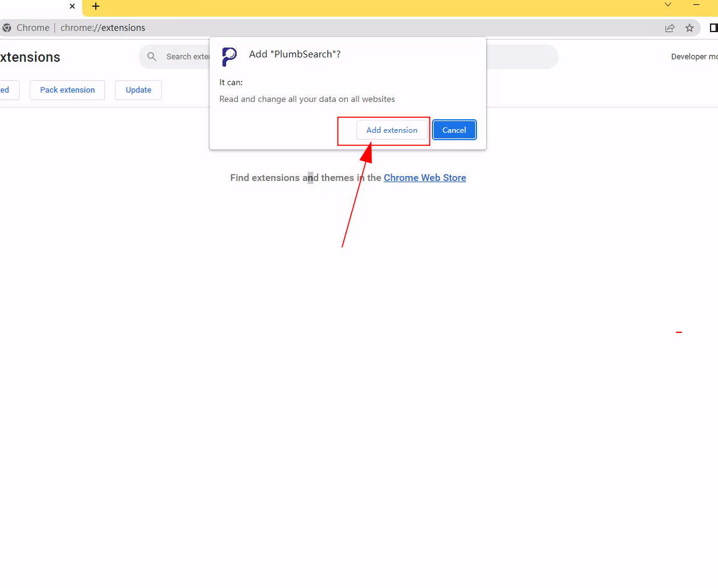Minimize the Chrome window
718x588 pixels.
point(697,5)
